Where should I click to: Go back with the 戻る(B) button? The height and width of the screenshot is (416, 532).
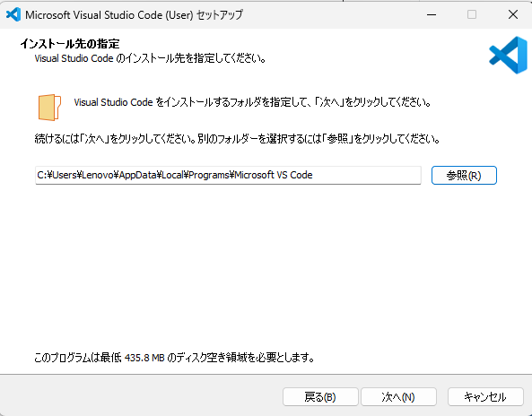320,396
